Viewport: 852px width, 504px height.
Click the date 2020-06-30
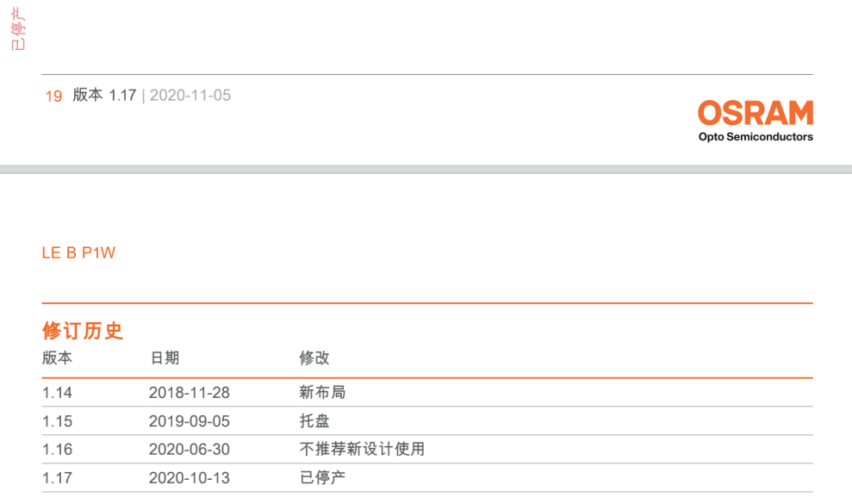click(x=189, y=449)
